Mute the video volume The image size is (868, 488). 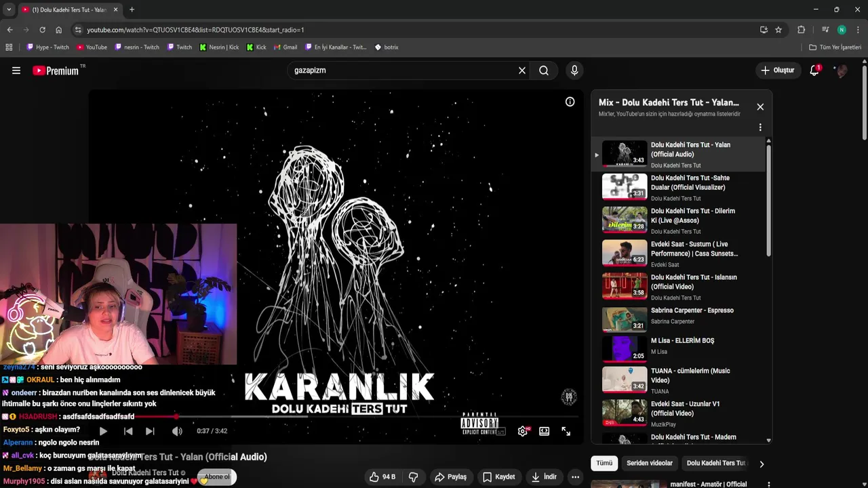point(177,431)
